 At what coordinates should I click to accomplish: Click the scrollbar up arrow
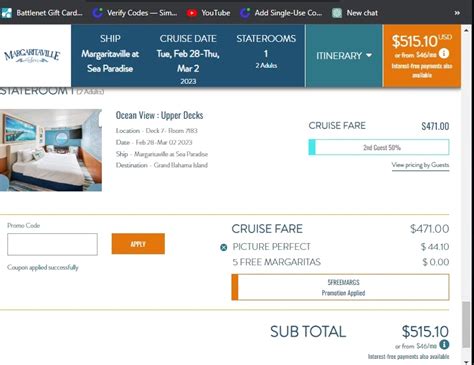466,30
